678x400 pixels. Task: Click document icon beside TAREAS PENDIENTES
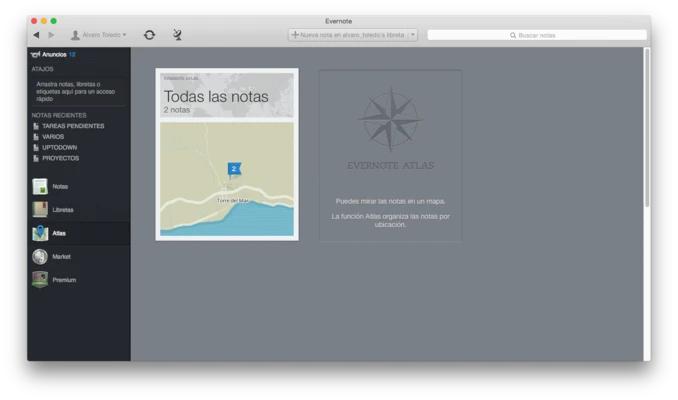36,126
